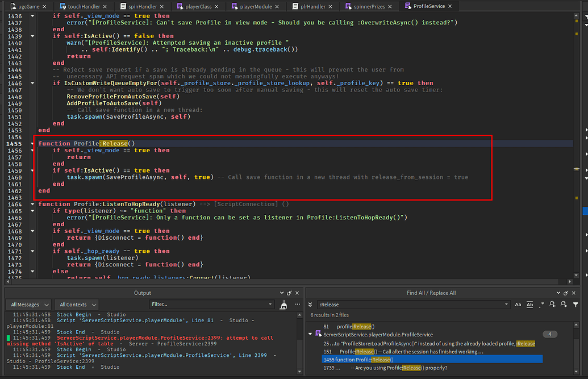Collapse the ProfileService results group in Find panel
588x379 pixels.
click(310, 334)
